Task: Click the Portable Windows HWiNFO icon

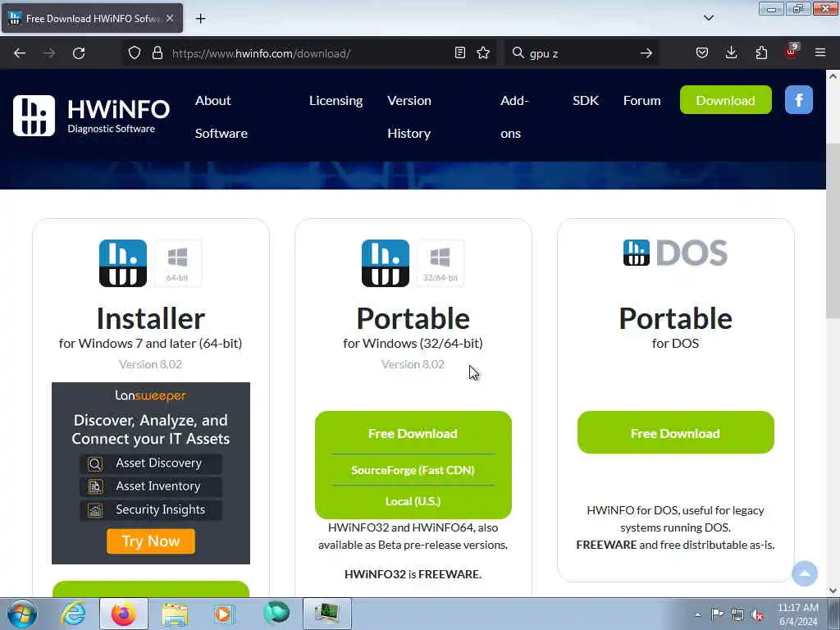Action: pyautogui.click(x=386, y=263)
